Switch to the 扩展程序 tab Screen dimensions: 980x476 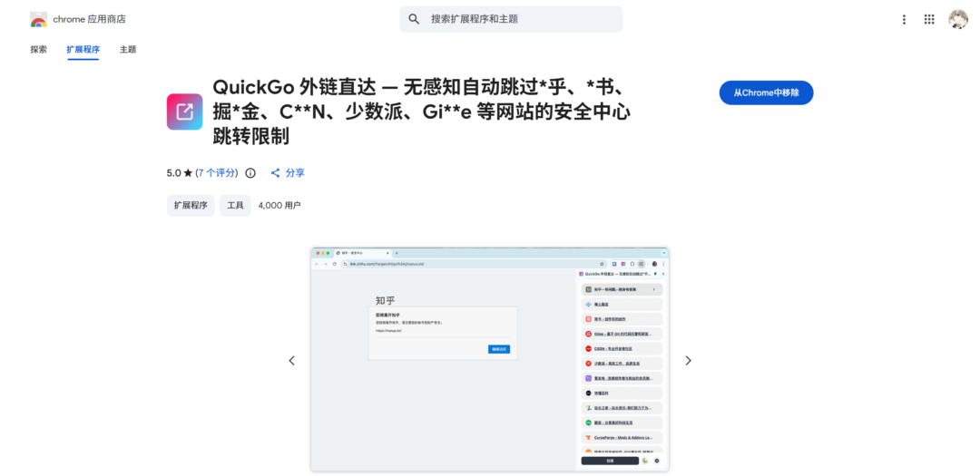coord(83,49)
